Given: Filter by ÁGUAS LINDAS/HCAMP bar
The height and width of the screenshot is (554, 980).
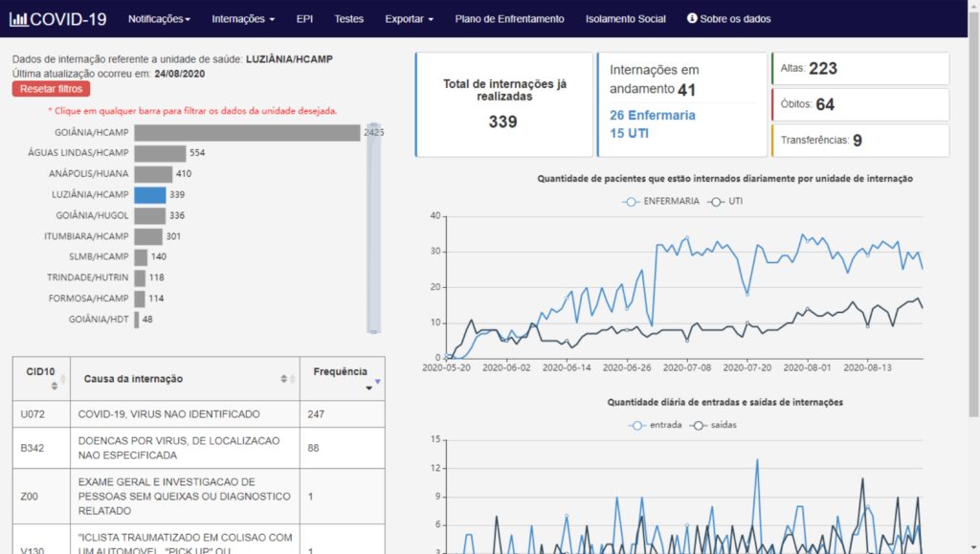Looking at the screenshot, I should [x=160, y=153].
